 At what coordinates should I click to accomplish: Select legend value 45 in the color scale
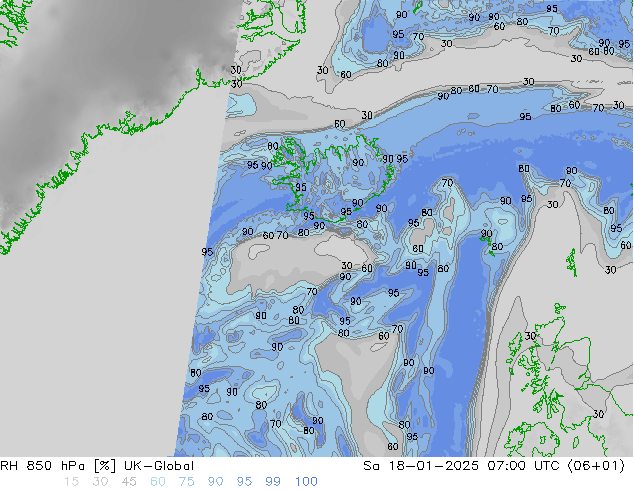point(129,482)
